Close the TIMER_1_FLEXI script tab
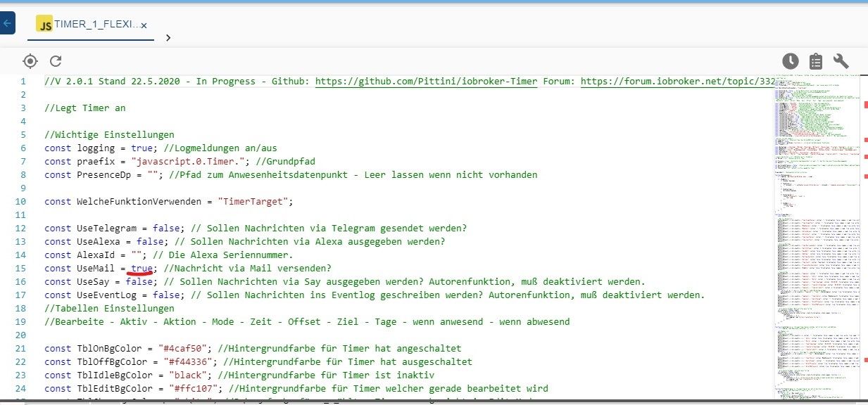This screenshot has width=868, height=405. point(144,25)
